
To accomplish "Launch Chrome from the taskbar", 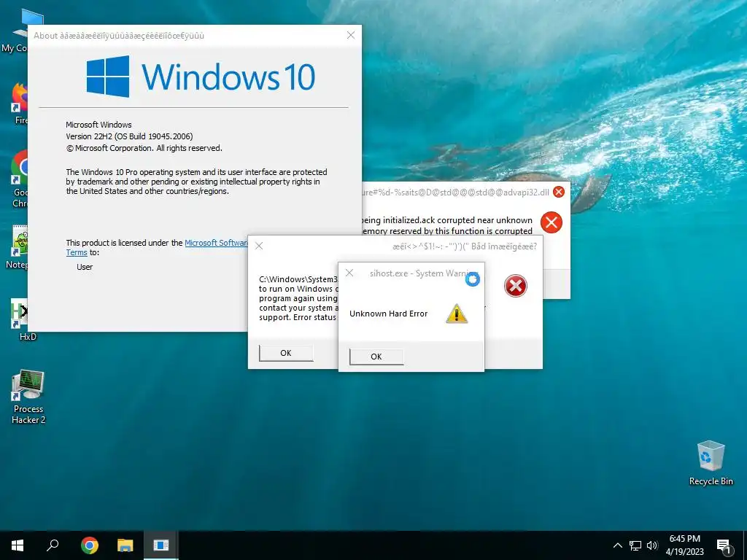I will tap(90, 545).
